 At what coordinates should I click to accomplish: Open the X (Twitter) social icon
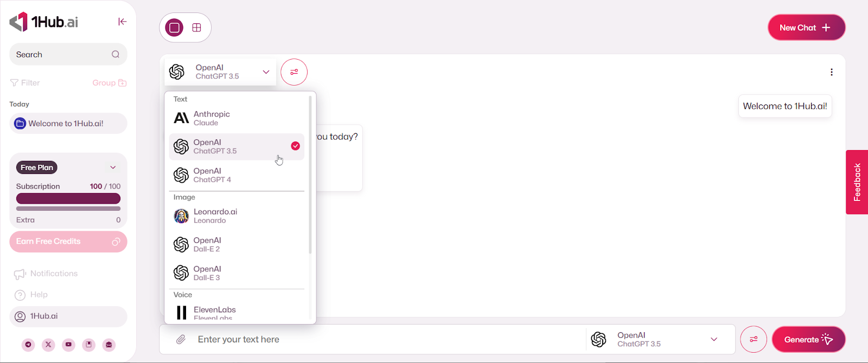(48, 345)
